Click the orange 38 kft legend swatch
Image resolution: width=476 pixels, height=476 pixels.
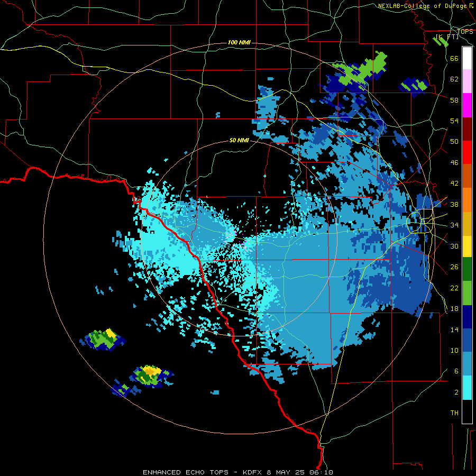click(x=467, y=200)
